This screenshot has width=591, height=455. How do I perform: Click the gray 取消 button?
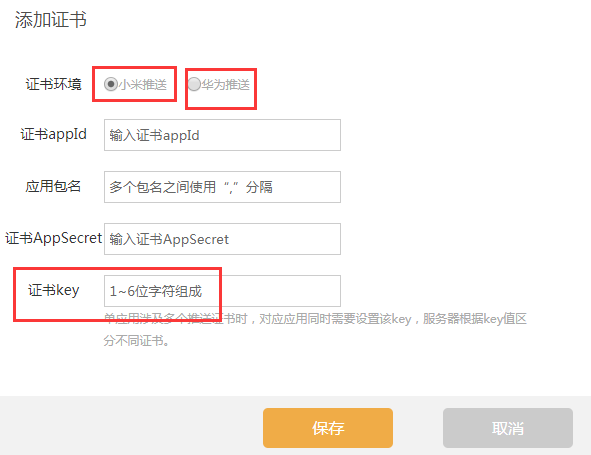coord(508,428)
